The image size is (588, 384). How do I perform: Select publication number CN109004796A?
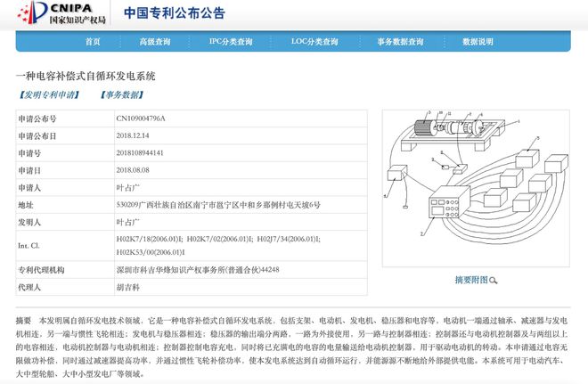tap(141, 118)
